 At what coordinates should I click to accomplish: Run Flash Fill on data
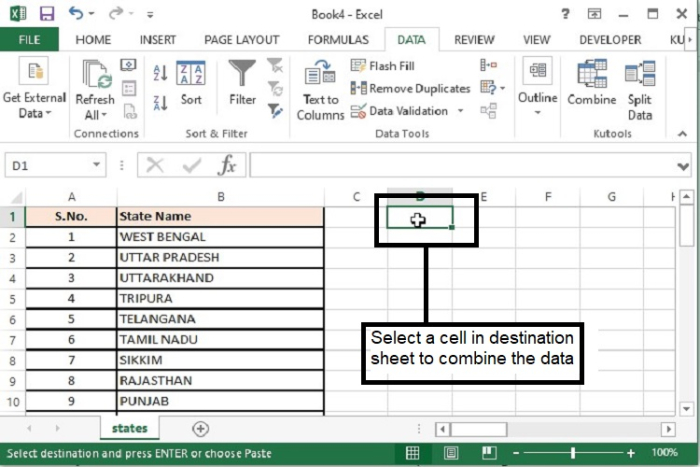coord(383,66)
